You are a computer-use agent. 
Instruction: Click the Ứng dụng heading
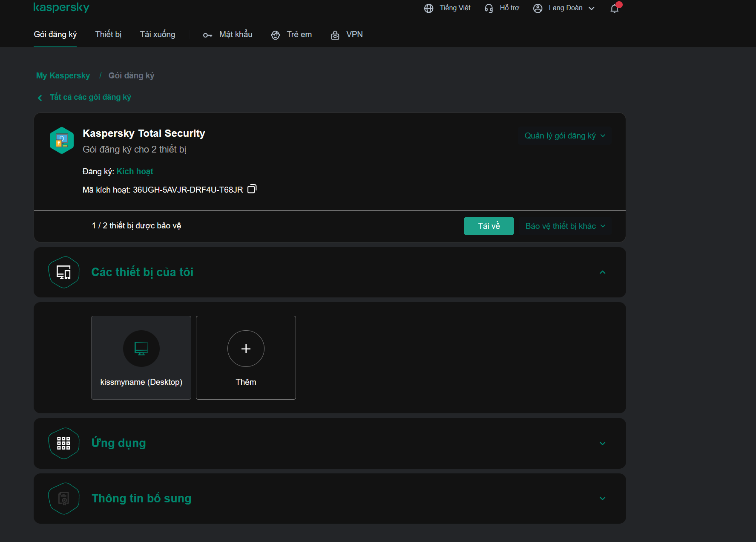pyautogui.click(x=119, y=443)
